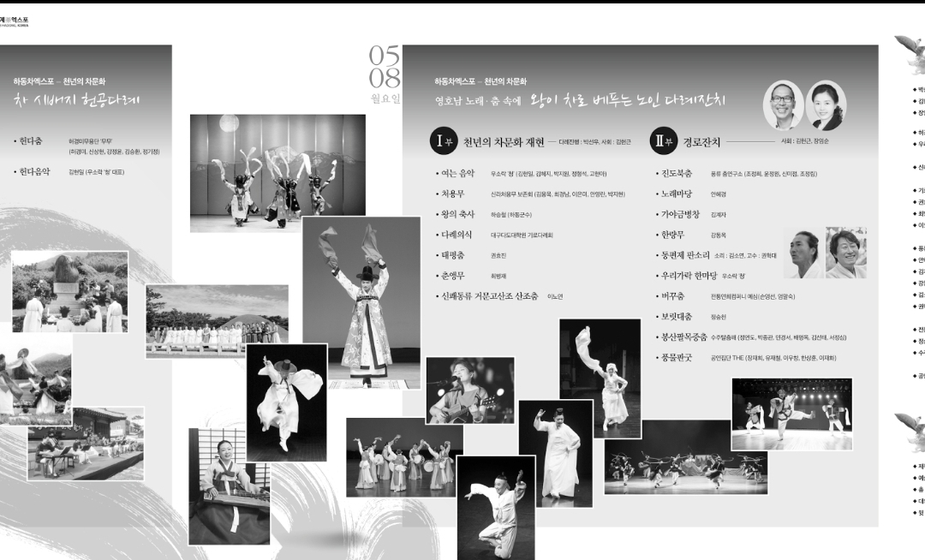This screenshot has height=560, width=925.
Task: Click the leaping male dancer photo
Action: (496, 507)
